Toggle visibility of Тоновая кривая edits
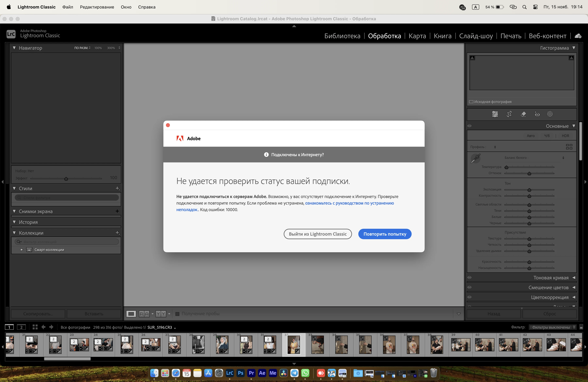The image size is (588, 382). 469,278
